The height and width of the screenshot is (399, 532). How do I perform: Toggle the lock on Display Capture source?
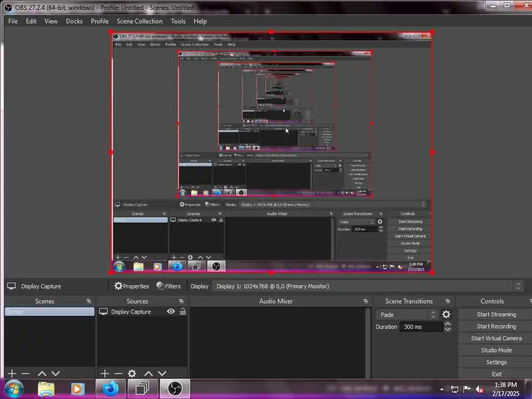[182, 311]
